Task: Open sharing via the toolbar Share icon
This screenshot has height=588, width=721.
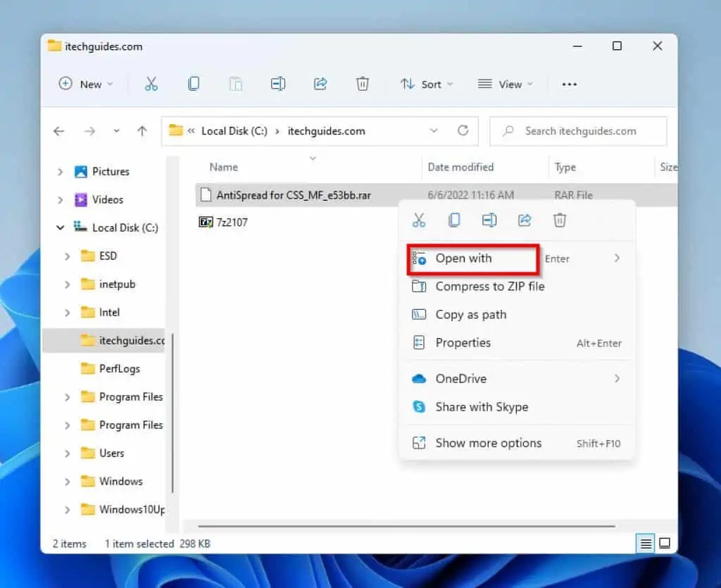Action: 320,84
